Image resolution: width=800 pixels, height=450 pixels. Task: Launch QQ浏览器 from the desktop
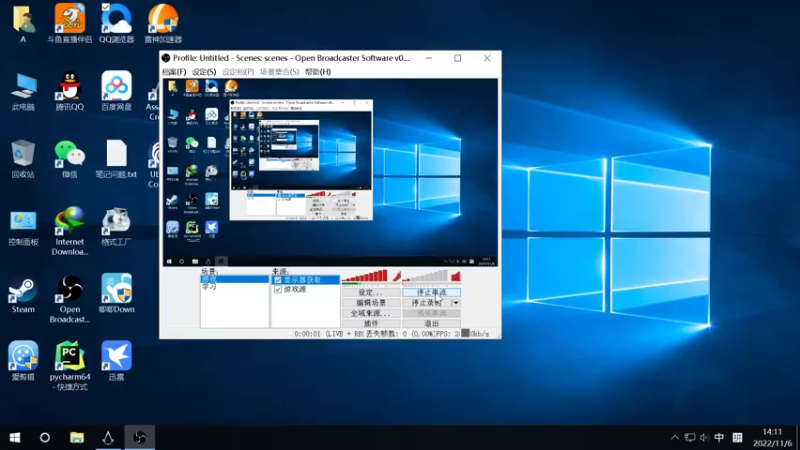116,23
